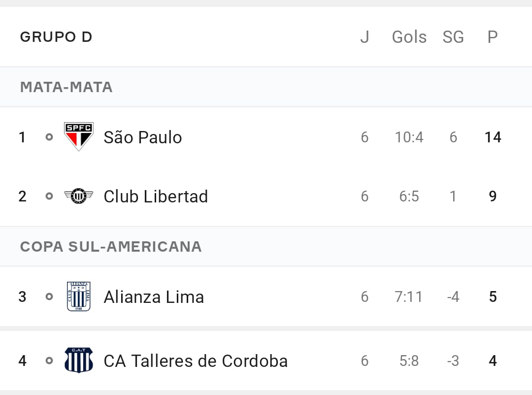Click São Paulo's 14 points value
The image size is (532, 395).
[x=493, y=137]
